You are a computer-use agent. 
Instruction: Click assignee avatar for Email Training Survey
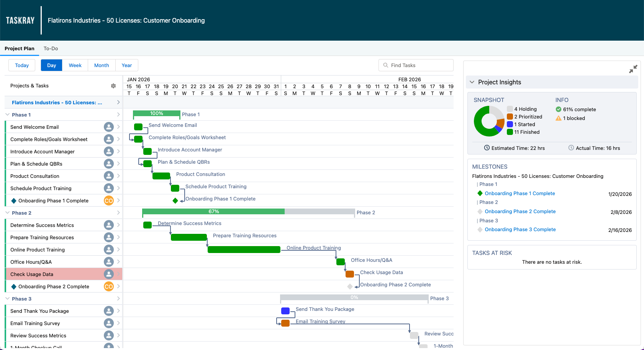point(109,323)
